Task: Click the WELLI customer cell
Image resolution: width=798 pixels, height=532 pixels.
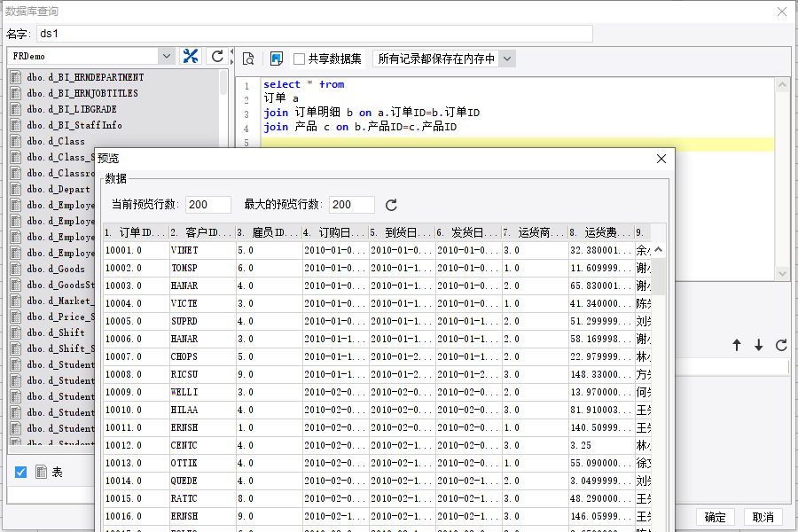Action: [202, 392]
